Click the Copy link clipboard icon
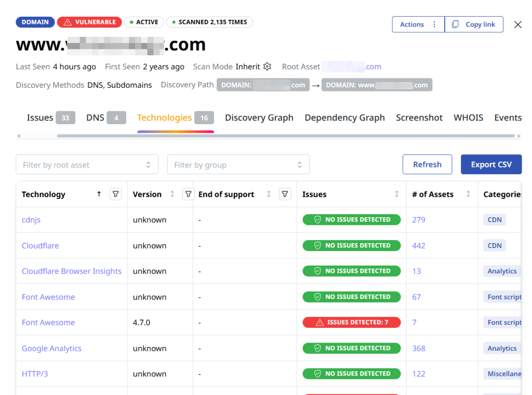Image resolution: width=532 pixels, height=395 pixels. pos(455,24)
